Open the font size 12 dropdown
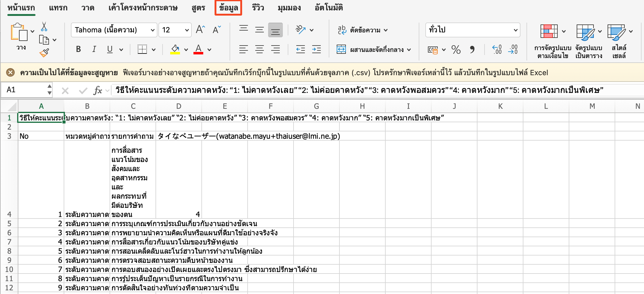Viewport: 644px width, 294px height. (x=187, y=30)
